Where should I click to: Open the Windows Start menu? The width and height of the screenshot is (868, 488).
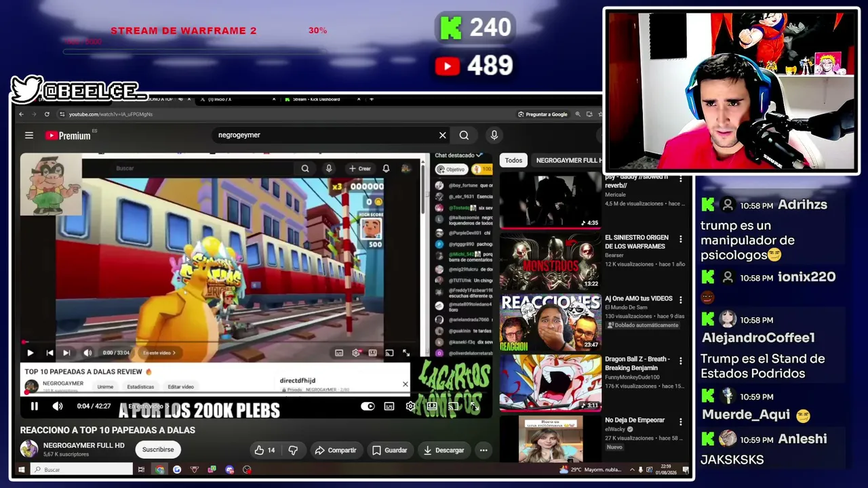pos(22,469)
